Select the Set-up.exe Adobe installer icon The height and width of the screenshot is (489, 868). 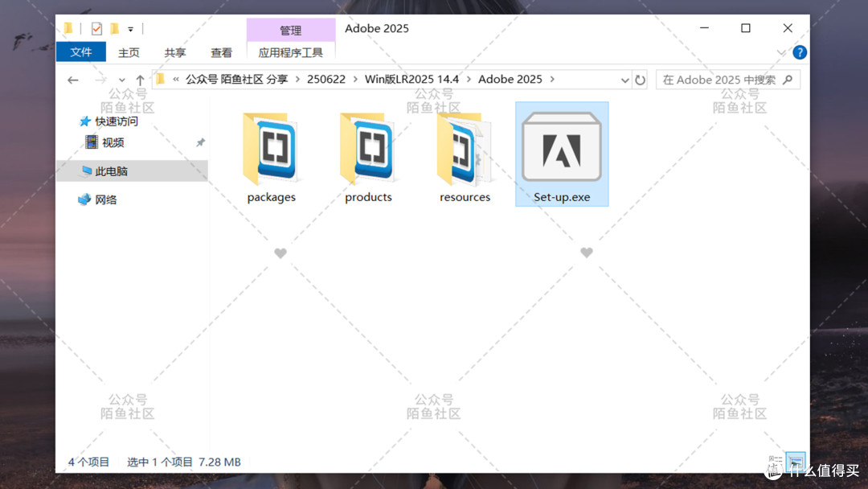(x=562, y=146)
